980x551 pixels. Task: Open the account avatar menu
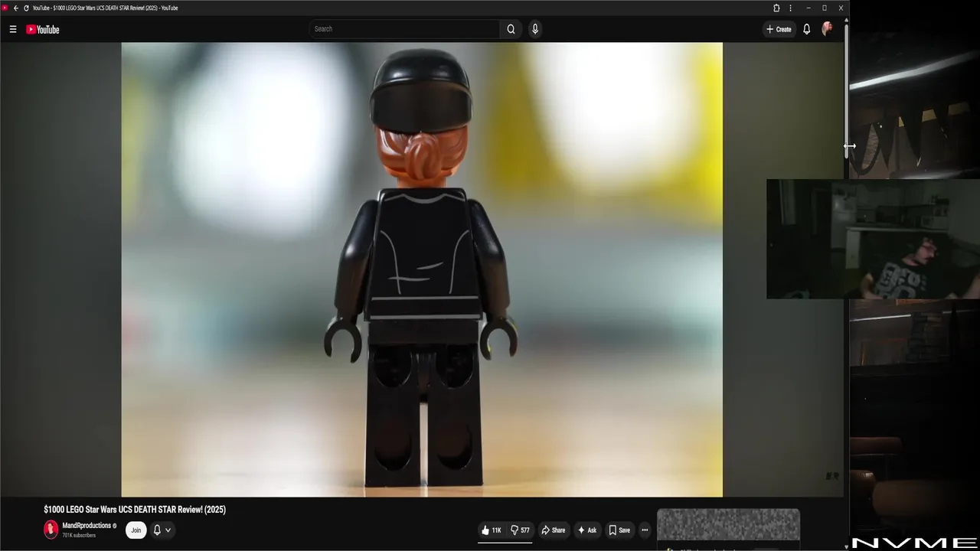(827, 29)
